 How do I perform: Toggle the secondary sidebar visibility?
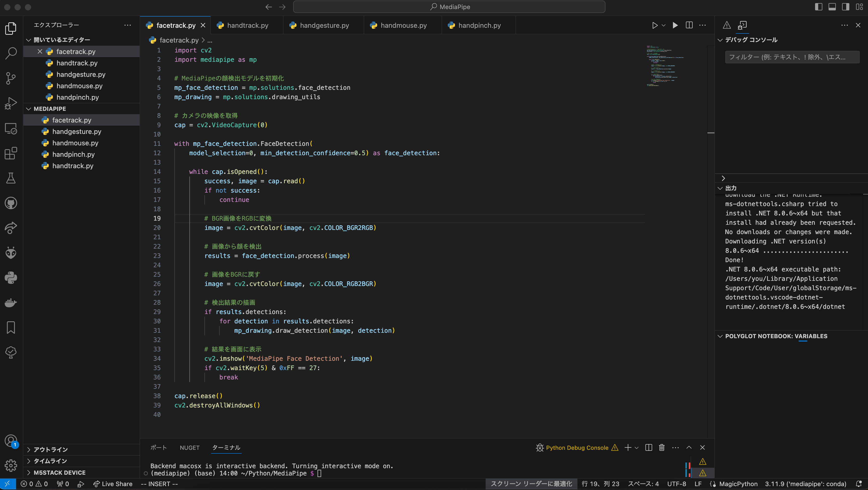(x=845, y=7)
